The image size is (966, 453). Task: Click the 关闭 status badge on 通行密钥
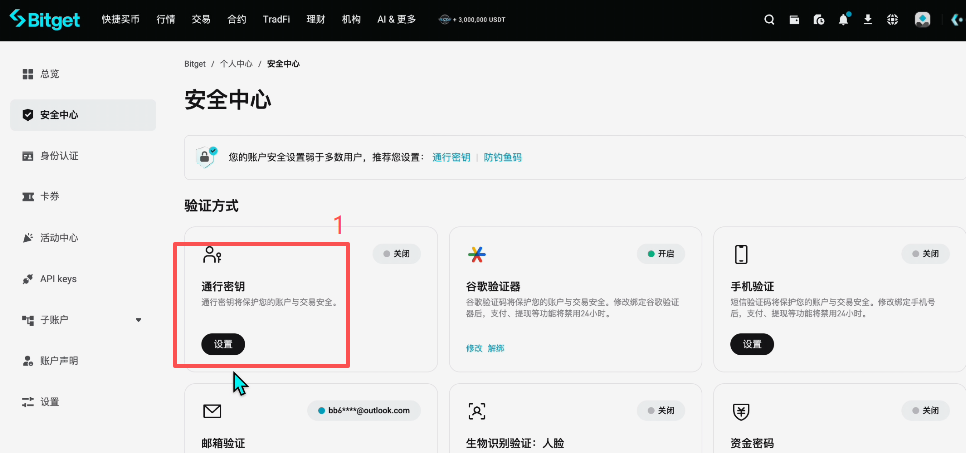click(397, 253)
